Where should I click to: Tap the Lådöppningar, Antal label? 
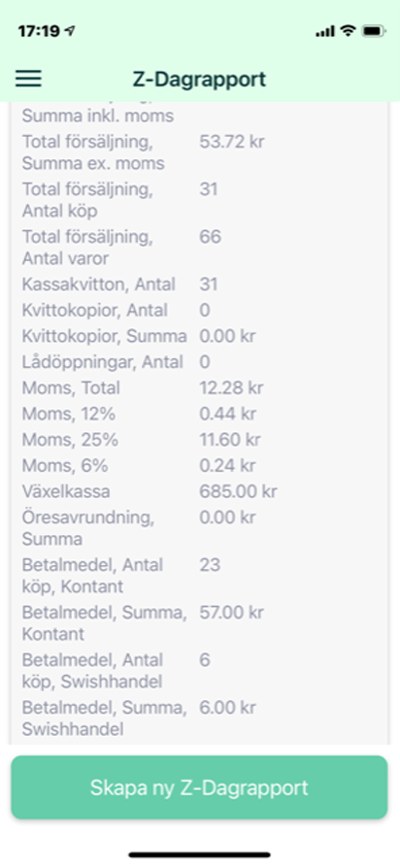click(102, 362)
